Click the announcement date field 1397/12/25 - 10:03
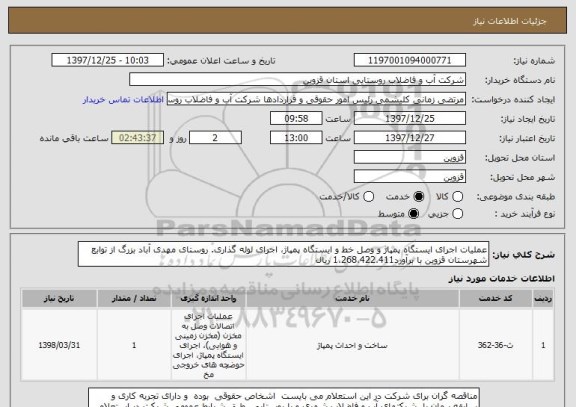Viewport: 576px width, 407px height. [108, 60]
